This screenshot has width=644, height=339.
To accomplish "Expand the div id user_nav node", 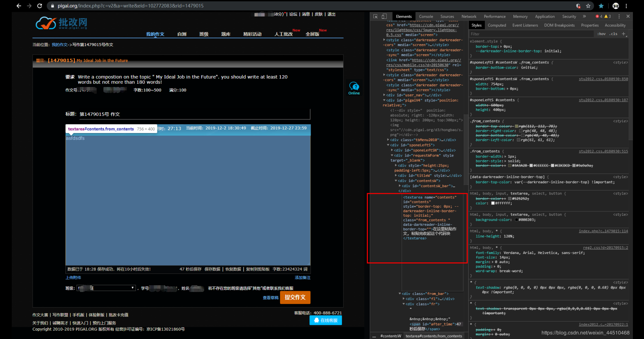I will [384, 95].
